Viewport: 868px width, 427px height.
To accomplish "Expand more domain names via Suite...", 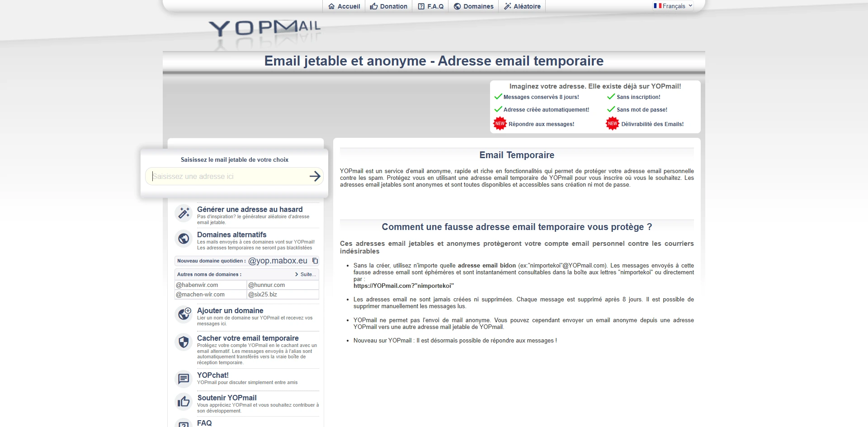I will coord(306,274).
